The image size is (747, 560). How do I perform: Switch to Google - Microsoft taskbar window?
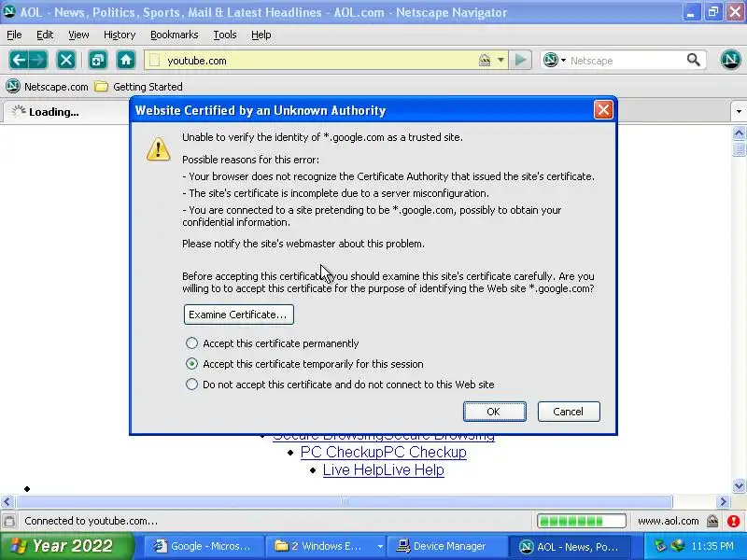pyautogui.click(x=203, y=546)
